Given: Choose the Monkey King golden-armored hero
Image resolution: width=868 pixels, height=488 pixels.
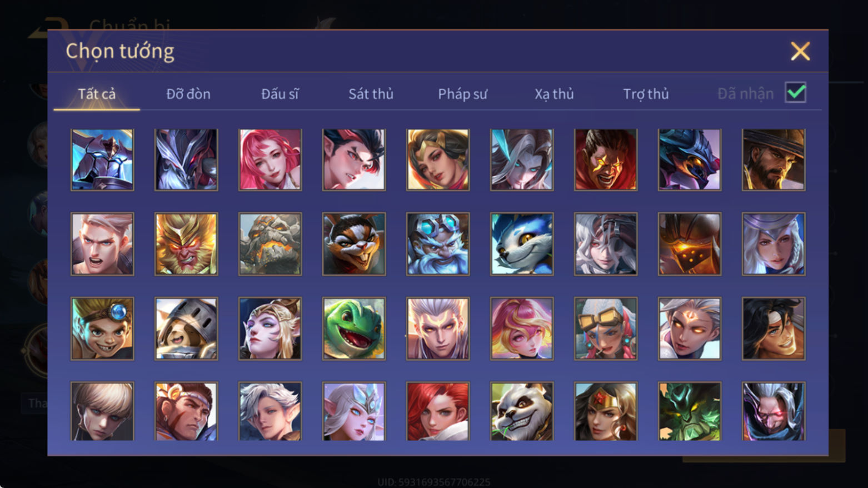Looking at the screenshot, I should point(186,244).
